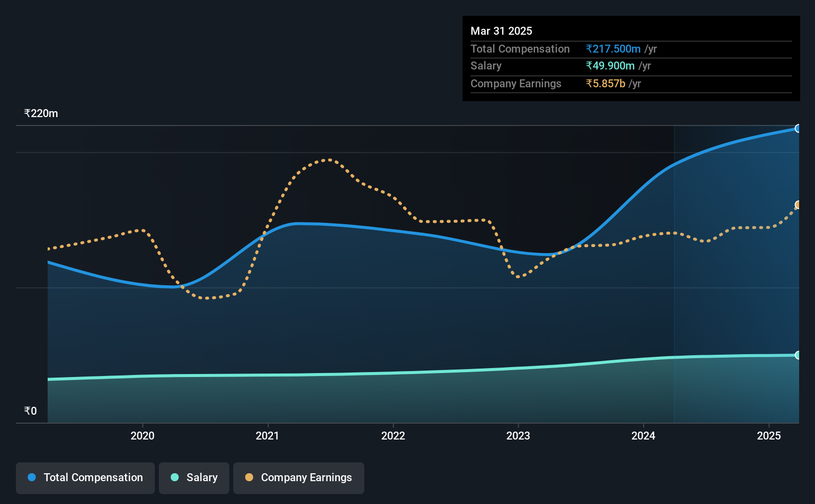Click the Salary tooltip row label
The height and width of the screenshot is (504, 815).
click(486, 65)
